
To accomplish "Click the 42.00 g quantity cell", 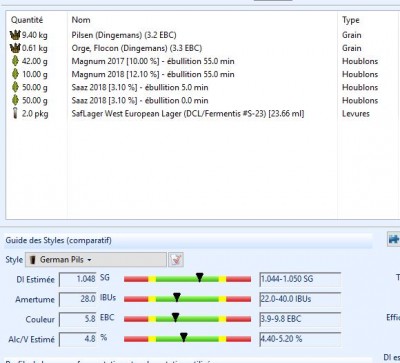I will (x=35, y=61).
